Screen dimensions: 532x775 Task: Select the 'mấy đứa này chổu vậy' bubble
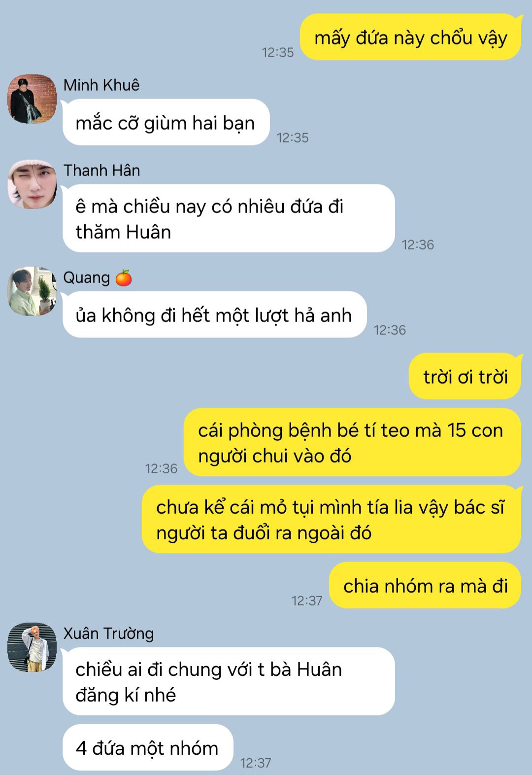click(411, 37)
